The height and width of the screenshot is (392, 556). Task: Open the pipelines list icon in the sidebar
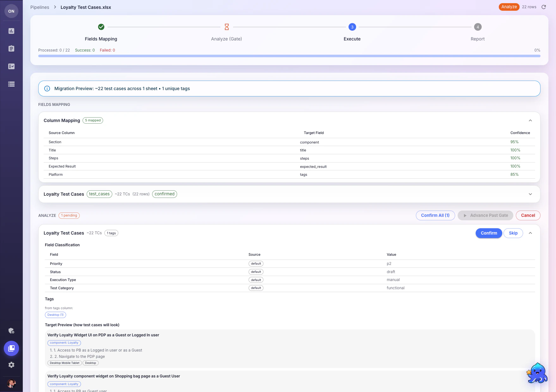coord(11,84)
